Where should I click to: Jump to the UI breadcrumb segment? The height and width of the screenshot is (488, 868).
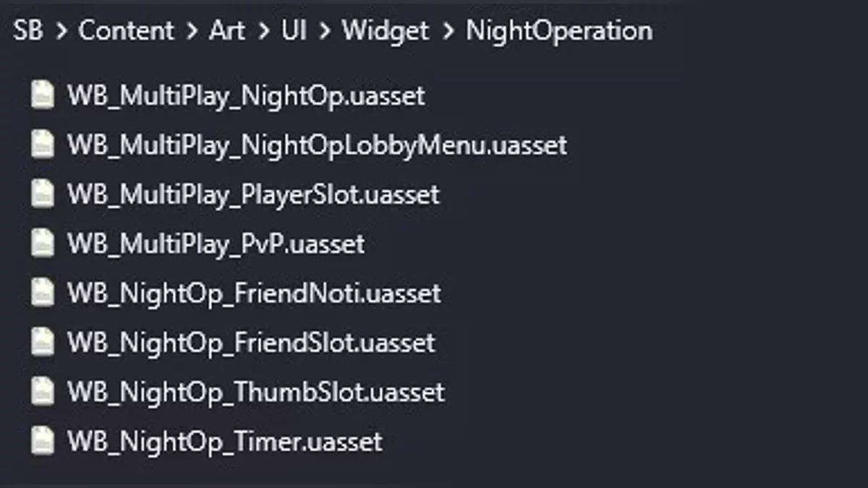click(x=293, y=30)
